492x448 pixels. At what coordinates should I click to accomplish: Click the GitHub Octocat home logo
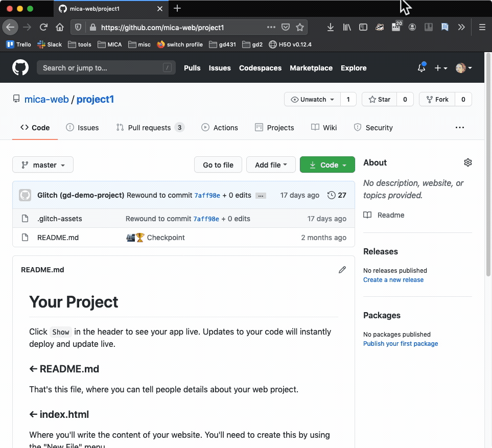[x=19, y=67]
